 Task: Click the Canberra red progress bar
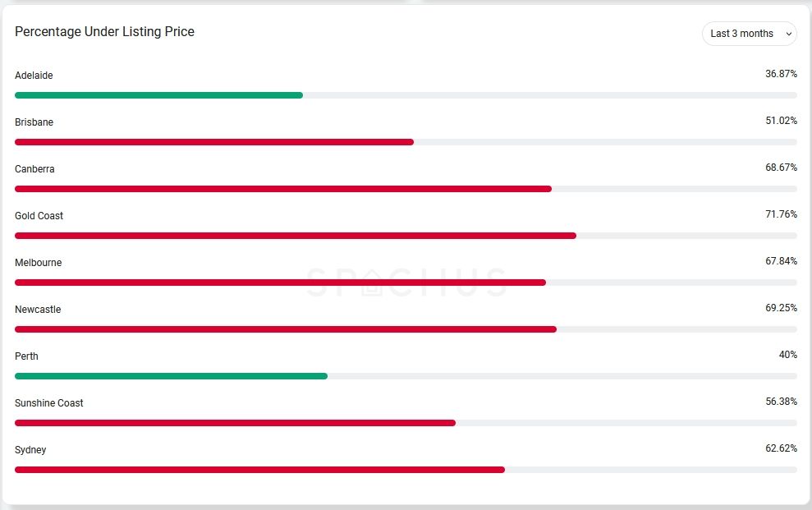tap(282, 189)
